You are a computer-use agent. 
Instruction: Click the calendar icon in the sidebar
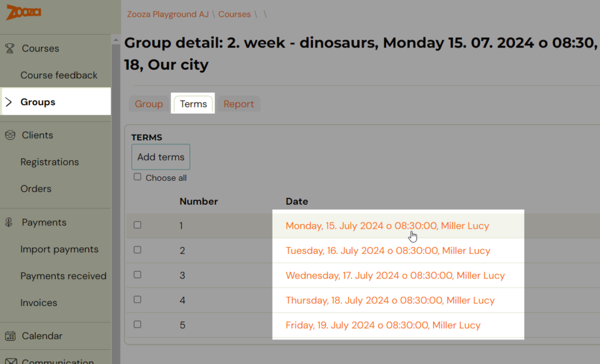coord(11,336)
